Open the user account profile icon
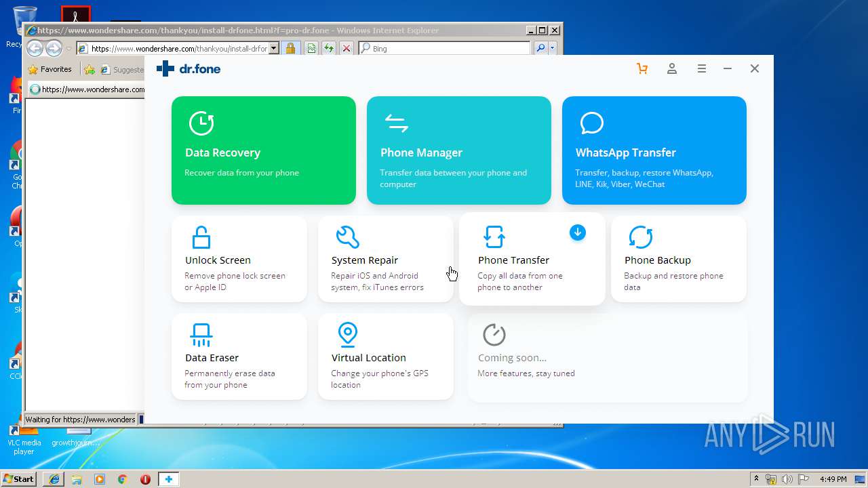The image size is (868, 488). coord(672,68)
